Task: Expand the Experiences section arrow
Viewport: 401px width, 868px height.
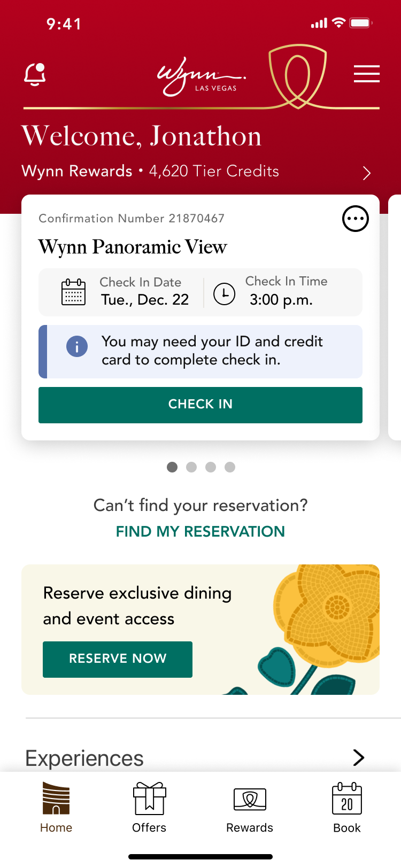Action: point(359,757)
